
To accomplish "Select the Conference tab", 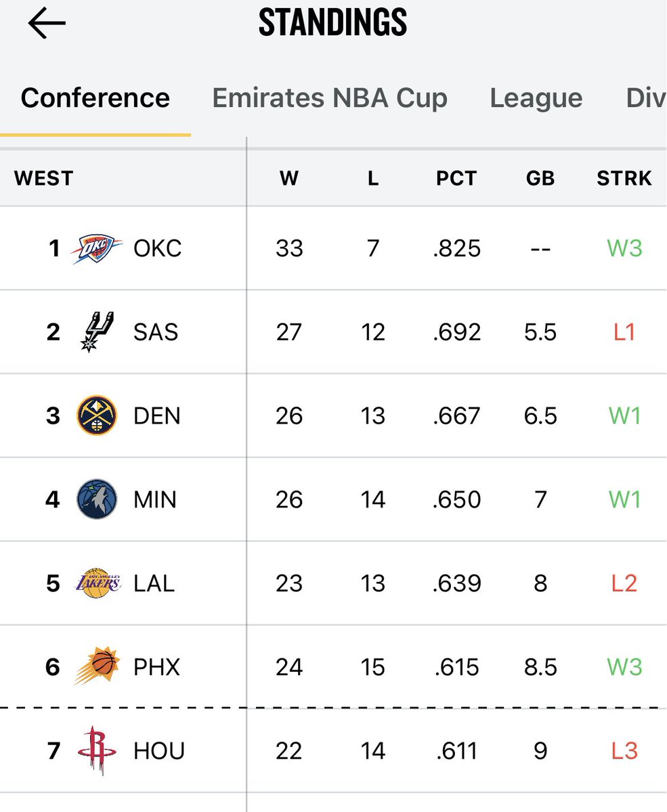I will click(x=95, y=98).
